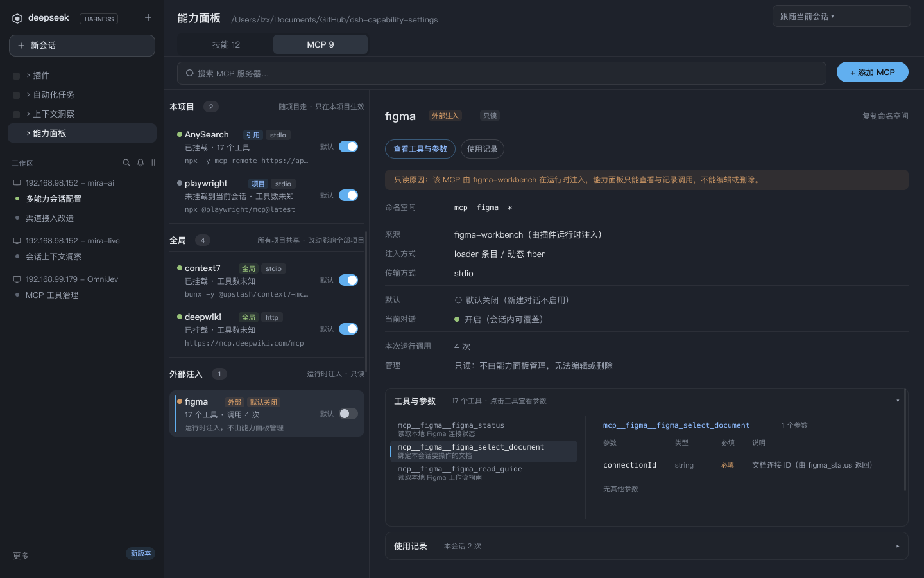924x578 pixels.
Task: Toggle the context7 default switch
Action: coord(348,280)
